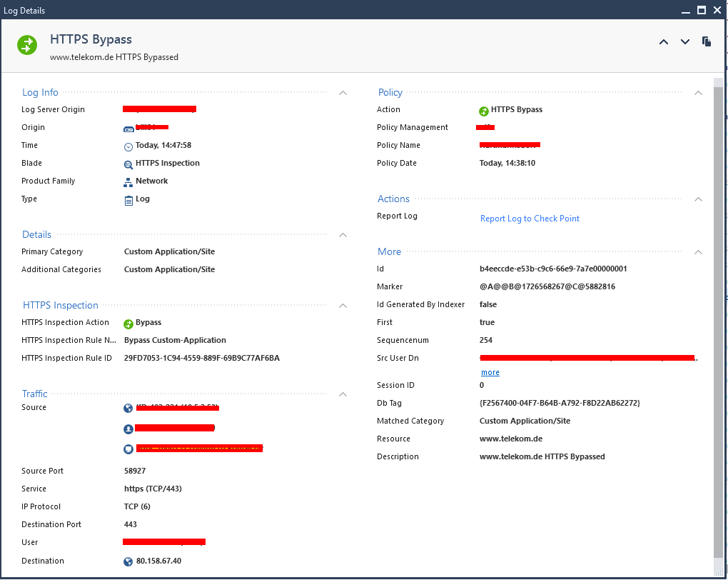Go to the next log using the down arrow
This screenshot has height=580, width=728.
[x=684, y=41]
